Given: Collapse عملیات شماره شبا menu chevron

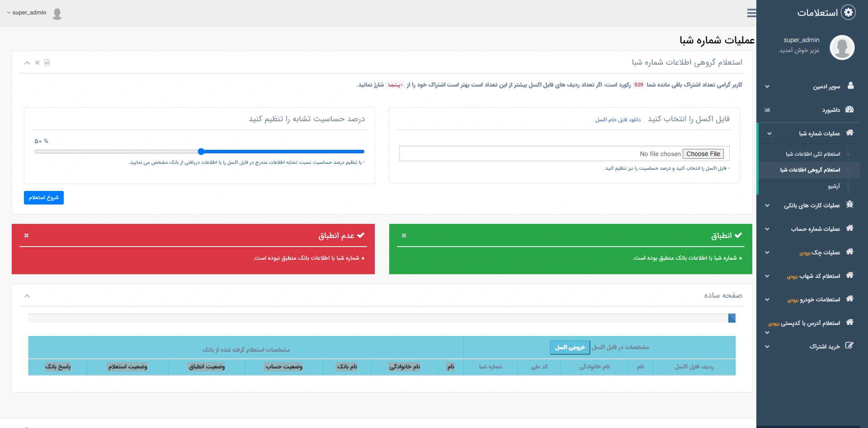Looking at the screenshot, I should point(769,133).
